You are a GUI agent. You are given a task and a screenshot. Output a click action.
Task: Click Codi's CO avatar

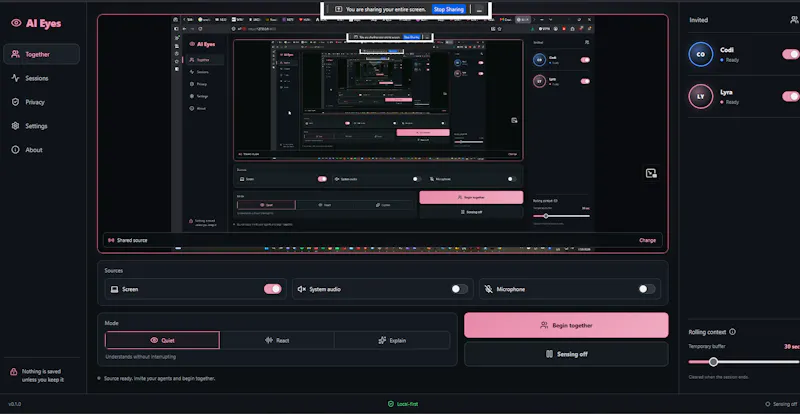(x=701, y=55)
